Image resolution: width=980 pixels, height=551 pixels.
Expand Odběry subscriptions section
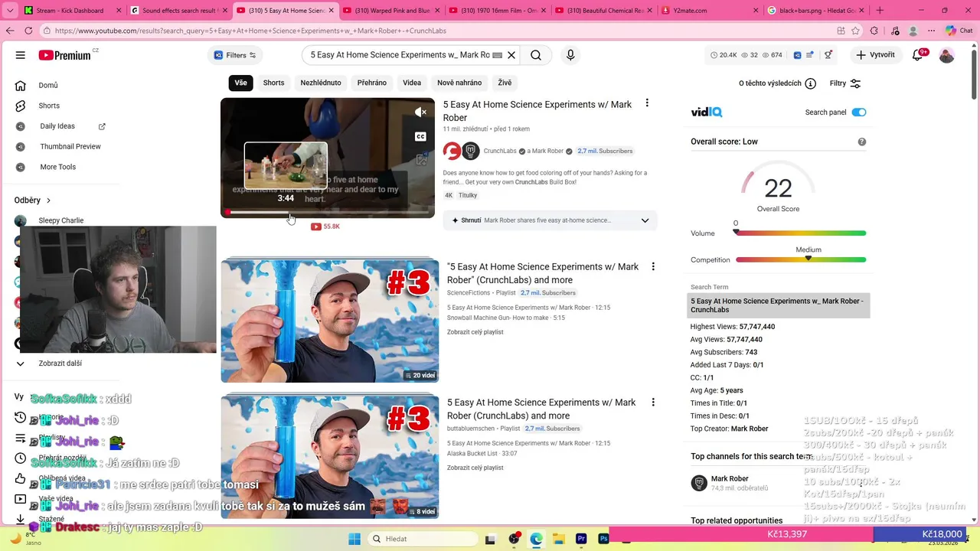32,201
